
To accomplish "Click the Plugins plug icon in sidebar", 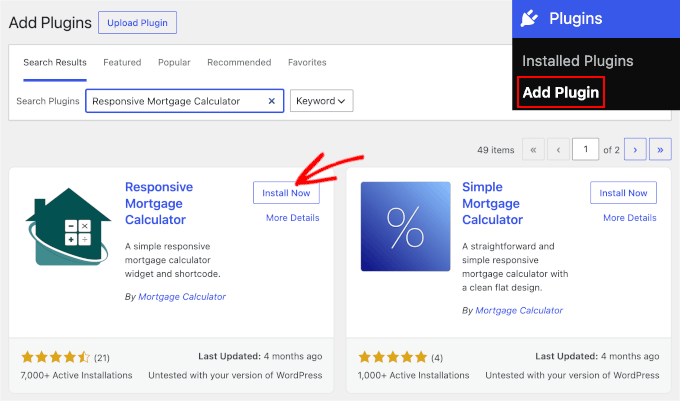I will [529, 19].
